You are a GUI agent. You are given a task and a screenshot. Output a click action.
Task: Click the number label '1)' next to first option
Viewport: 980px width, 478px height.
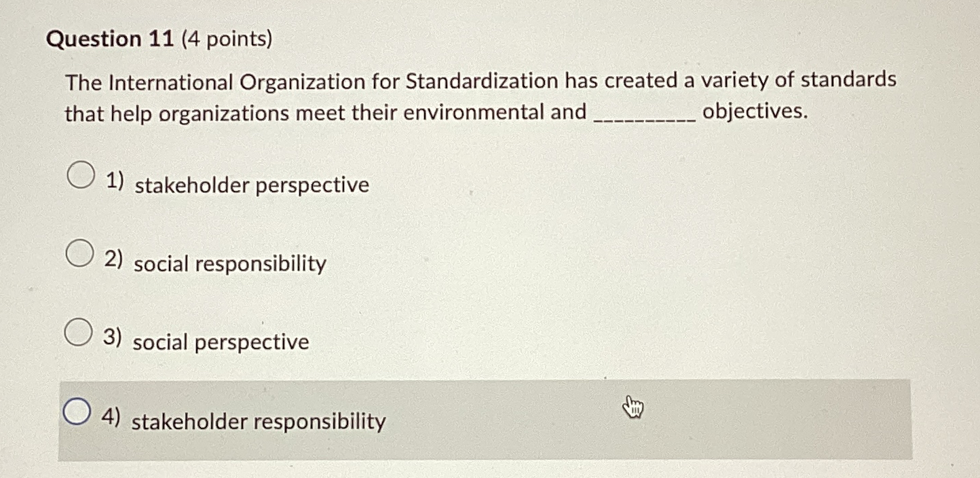point(113,179)
